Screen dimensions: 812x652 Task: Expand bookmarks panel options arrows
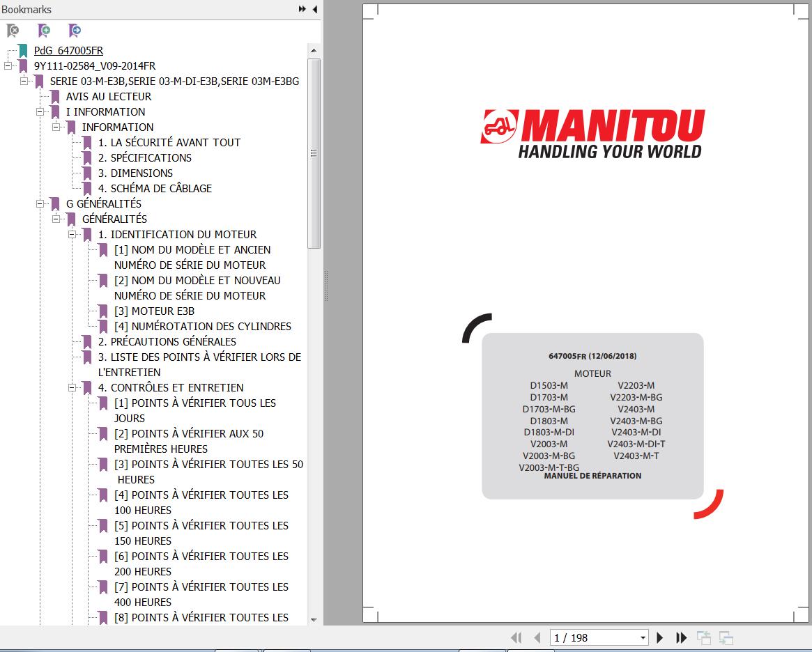click(302, 9)
